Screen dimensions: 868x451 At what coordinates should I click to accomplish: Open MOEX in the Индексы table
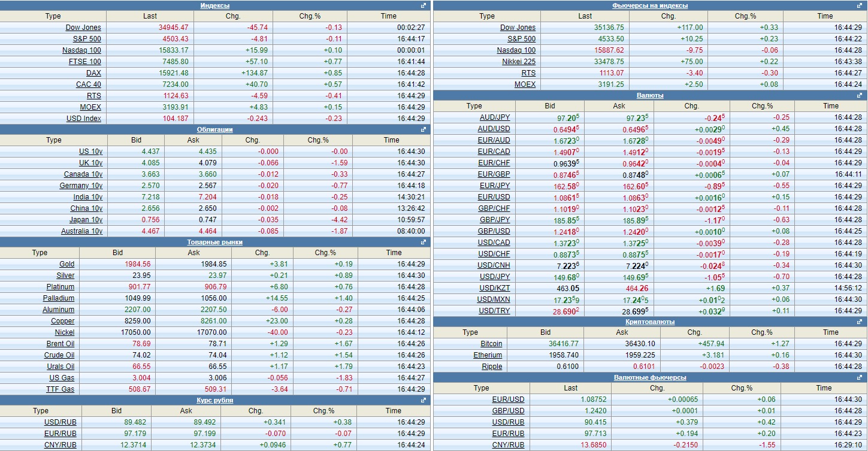tap(90, 107)
